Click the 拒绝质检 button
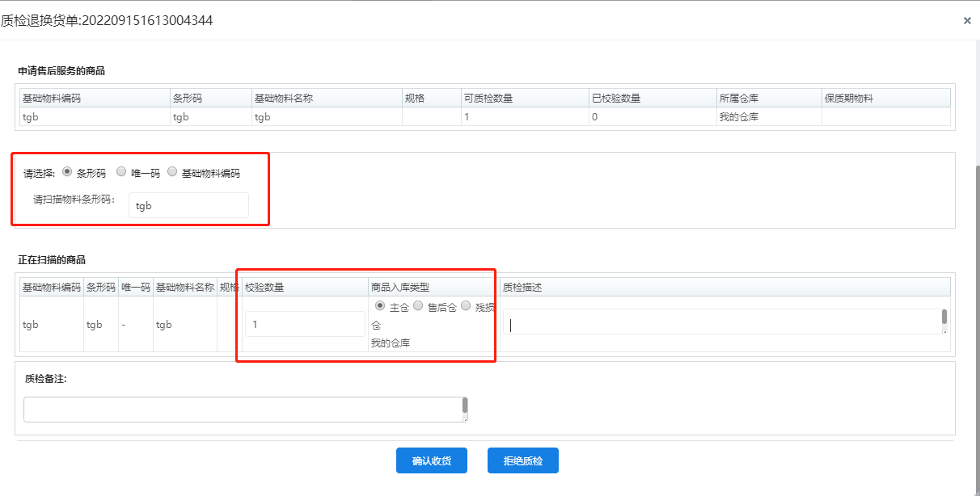This screenshot has height=496, width=980. pyautogui.click(x=523, y=461)
